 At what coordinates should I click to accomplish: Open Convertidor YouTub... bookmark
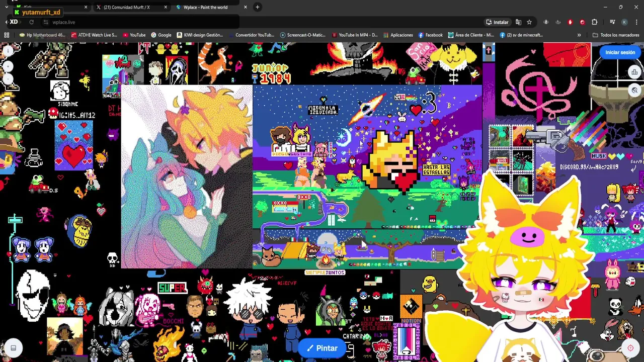coord(251,35)
